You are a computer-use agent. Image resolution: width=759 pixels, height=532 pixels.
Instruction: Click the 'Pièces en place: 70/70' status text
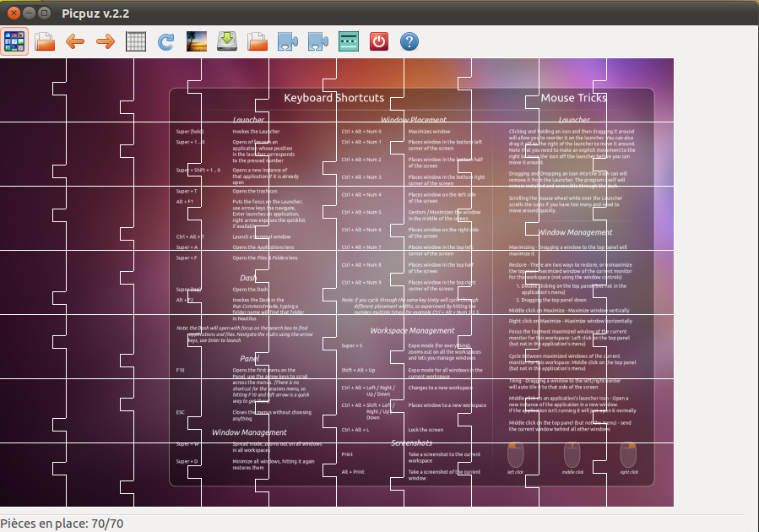click(x=62, y=524)
